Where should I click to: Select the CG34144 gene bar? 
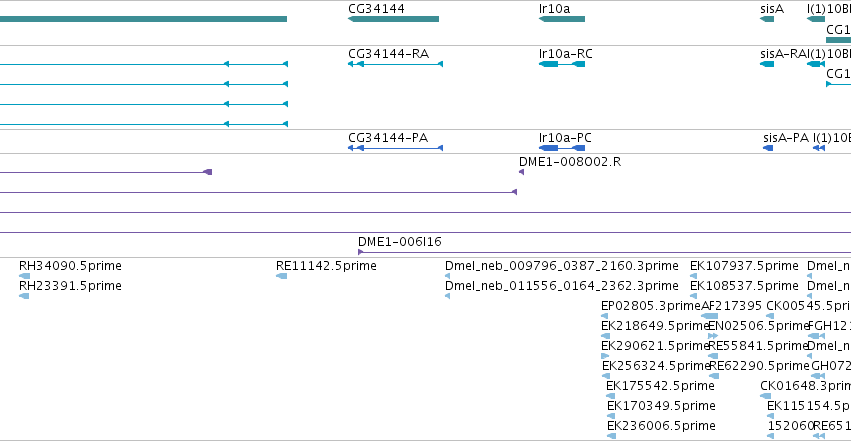pyautogui.click(x=393, y=19)
